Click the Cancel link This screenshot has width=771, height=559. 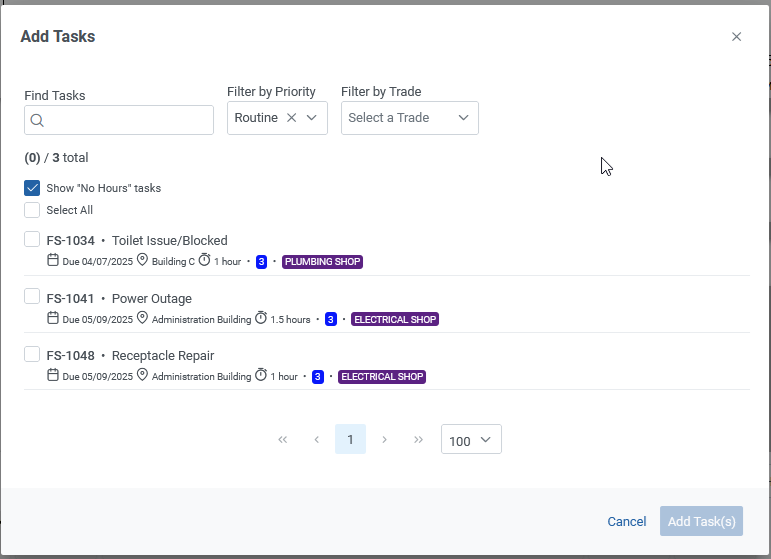pyautogui.click(x=627, y=522)
